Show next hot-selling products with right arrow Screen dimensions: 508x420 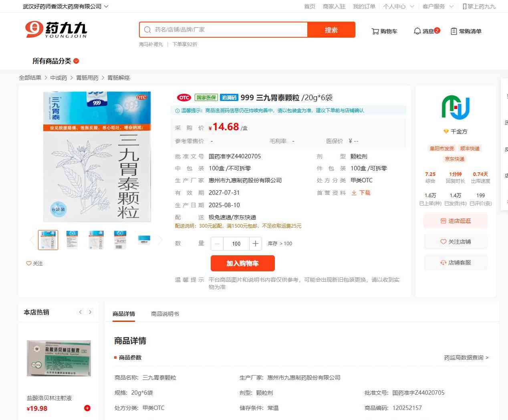[x=90, y=312]
